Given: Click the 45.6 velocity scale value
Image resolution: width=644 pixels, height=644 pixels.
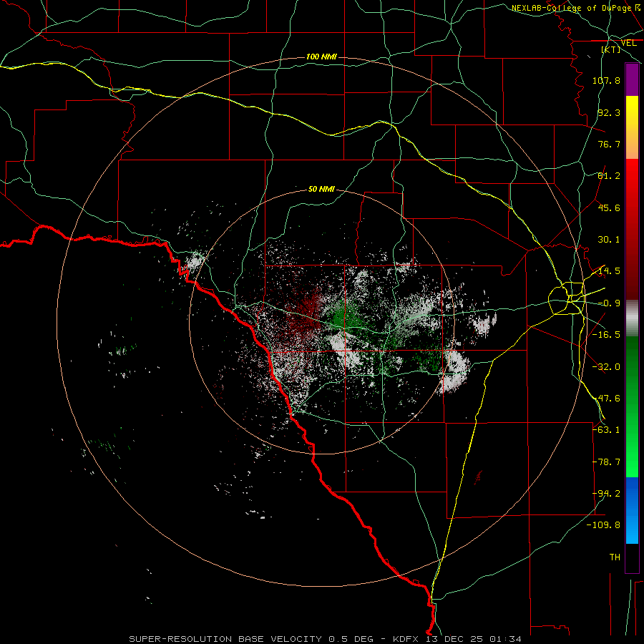Looking at the screenshot, I should click(609, 208).
